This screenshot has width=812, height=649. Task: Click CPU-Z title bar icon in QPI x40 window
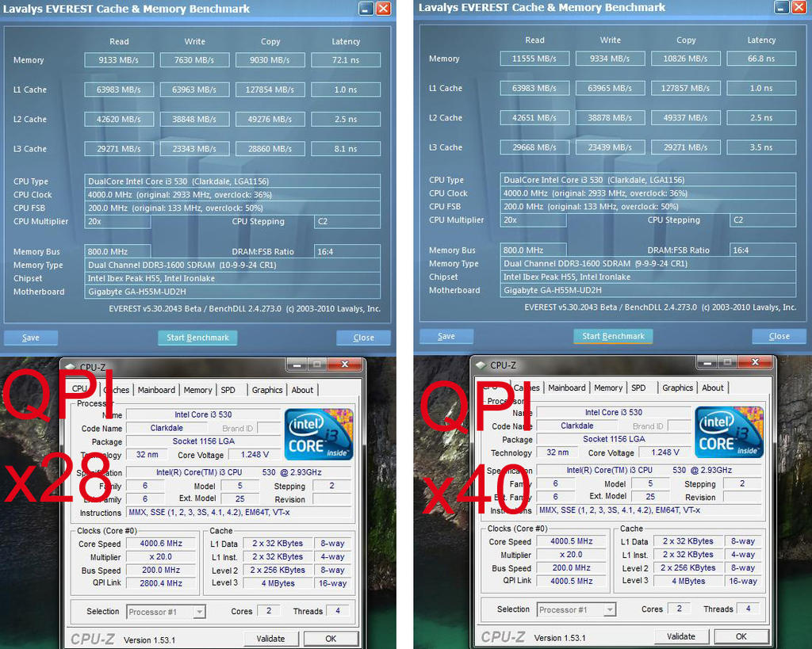481,365
